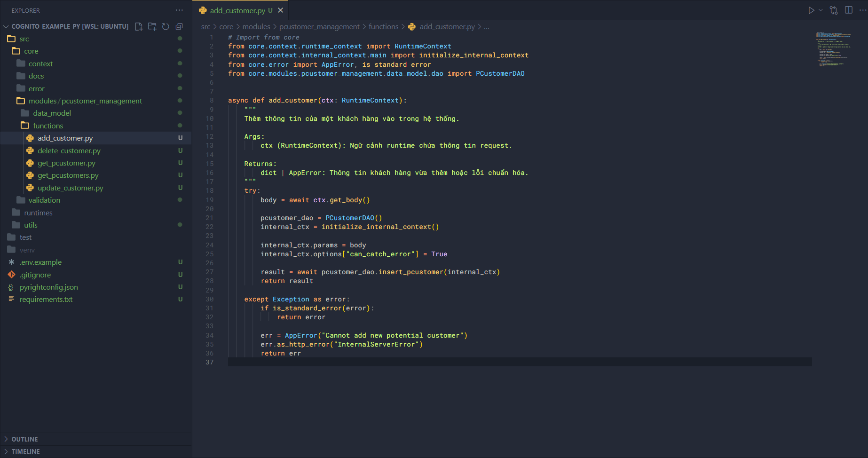Open the source control changes icon

834,10
